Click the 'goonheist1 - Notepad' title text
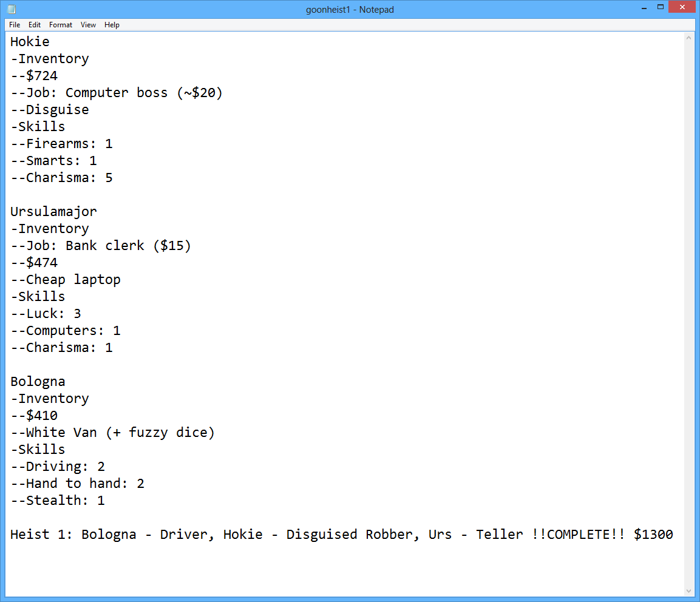The width and height of the screenshot is (700, 602). (x=350, y=9)
